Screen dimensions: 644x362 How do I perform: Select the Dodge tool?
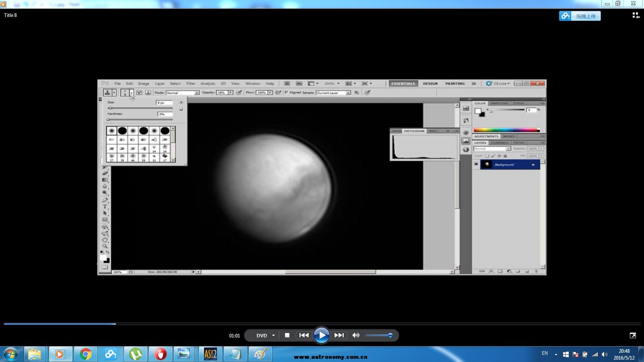point(105,193)
